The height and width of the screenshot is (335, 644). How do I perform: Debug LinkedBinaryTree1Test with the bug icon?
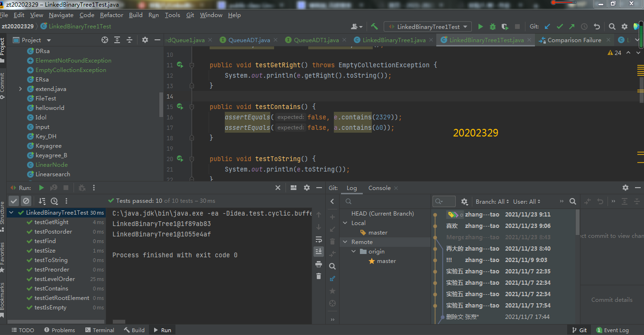493,27
